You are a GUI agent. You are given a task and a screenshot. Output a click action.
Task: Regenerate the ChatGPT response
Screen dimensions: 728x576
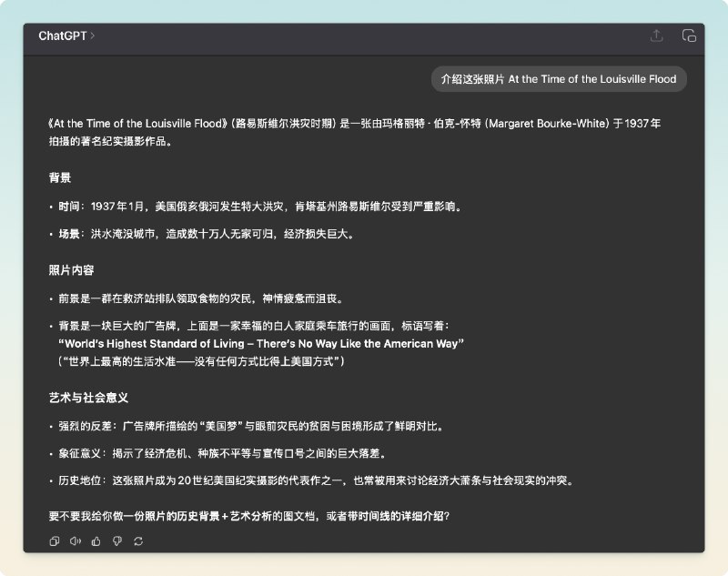(138, 541)
